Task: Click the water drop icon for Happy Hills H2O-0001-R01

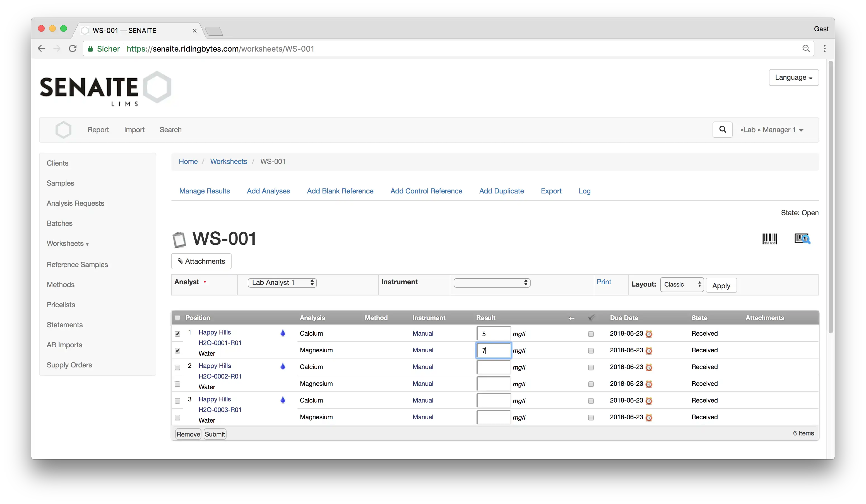Action: pyautogui.click(x=282, y=333)
